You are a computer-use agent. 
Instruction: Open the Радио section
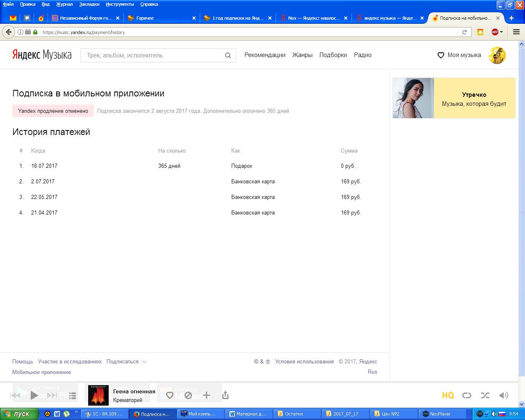coord(363,55)
